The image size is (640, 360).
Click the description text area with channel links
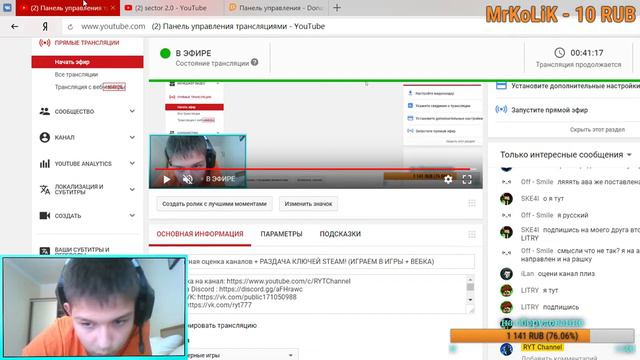[x=327, y=293]
